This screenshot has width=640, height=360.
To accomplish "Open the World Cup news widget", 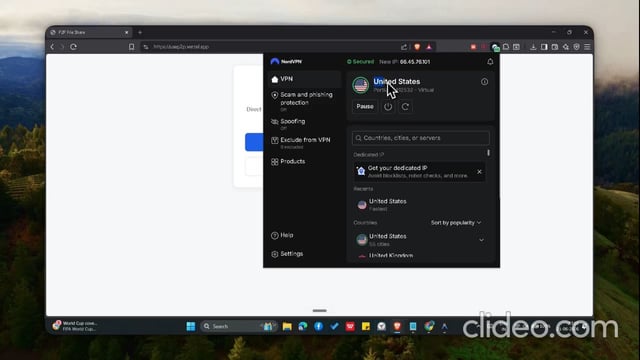I will tap(75, 326).
